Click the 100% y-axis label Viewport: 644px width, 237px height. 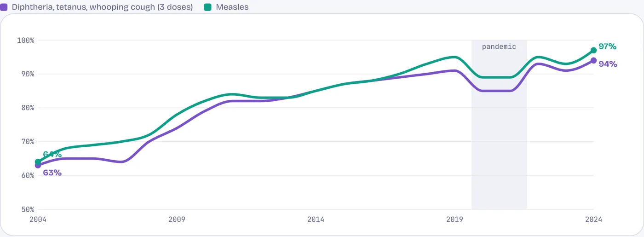[x=26, y=40]
